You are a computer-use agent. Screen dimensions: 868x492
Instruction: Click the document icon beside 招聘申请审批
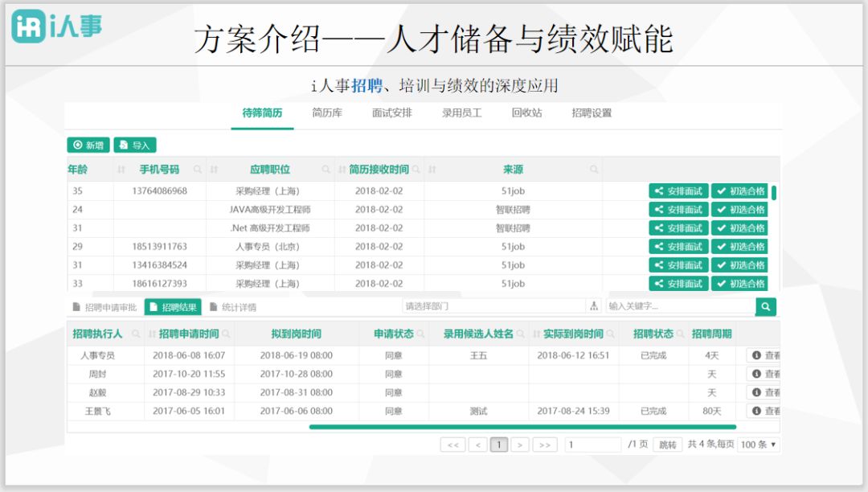[79, 306]
